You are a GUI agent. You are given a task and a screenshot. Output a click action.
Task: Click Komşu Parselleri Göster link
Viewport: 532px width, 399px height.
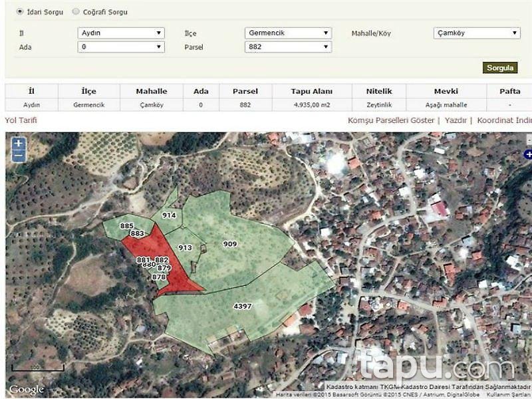point(391,120)
